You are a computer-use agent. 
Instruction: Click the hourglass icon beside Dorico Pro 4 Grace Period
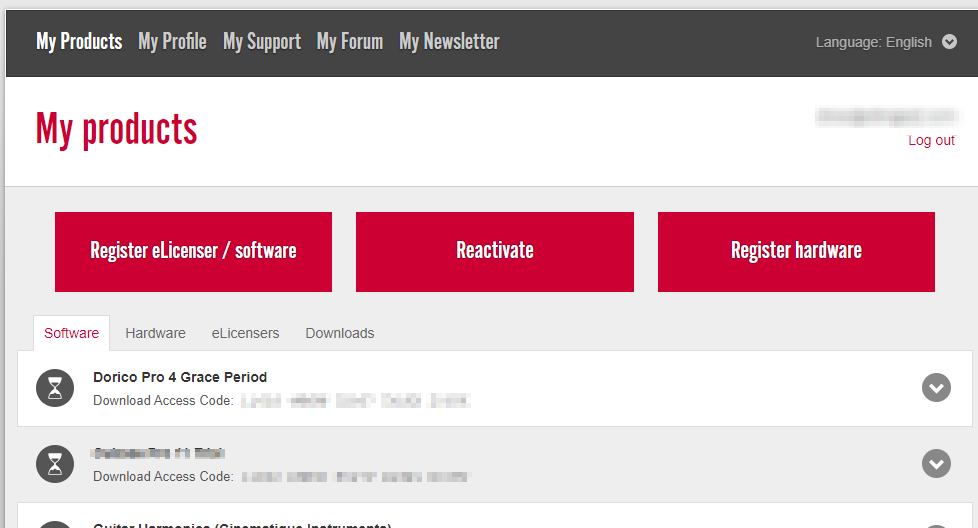55,388
